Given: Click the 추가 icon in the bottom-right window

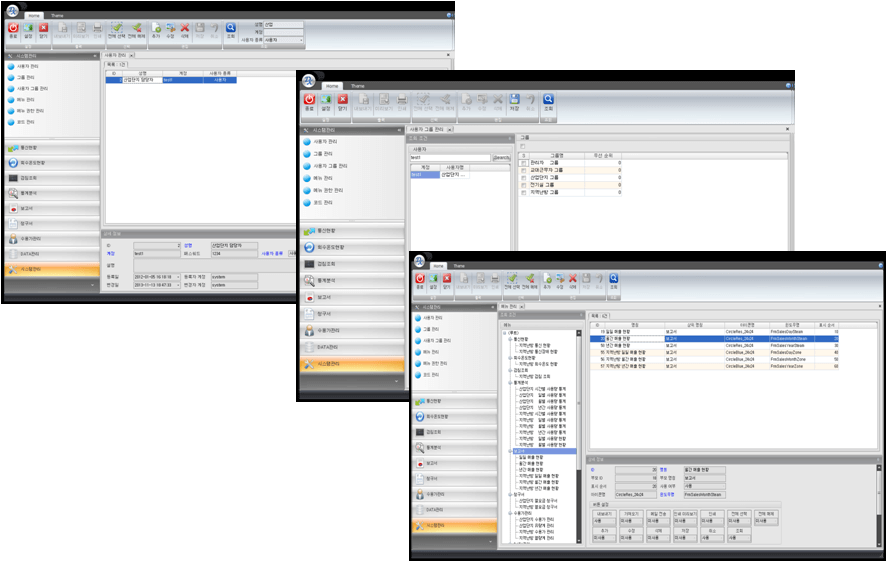Looking at the screenshot, I should [546, 283].
